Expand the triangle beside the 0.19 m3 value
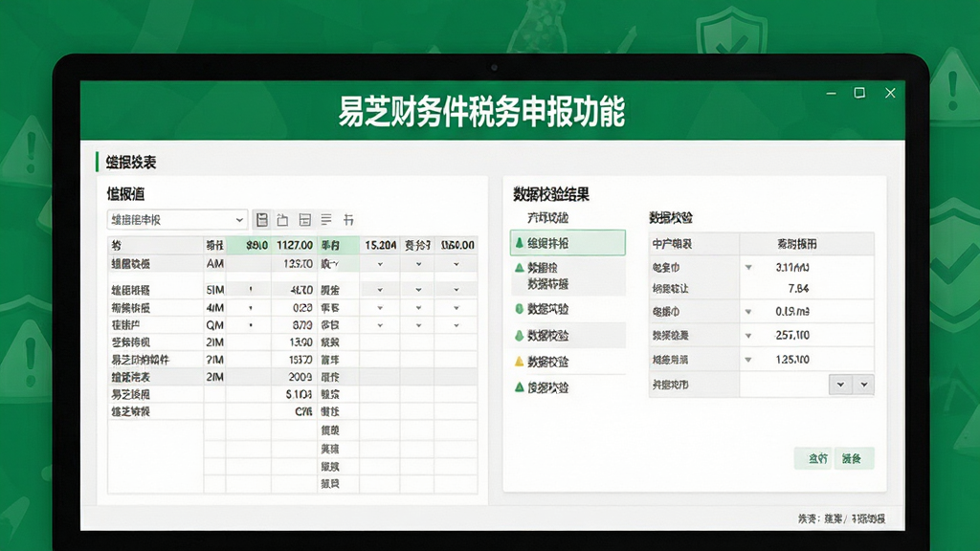This screenshot has width=980, height=551. pos(748,312)
